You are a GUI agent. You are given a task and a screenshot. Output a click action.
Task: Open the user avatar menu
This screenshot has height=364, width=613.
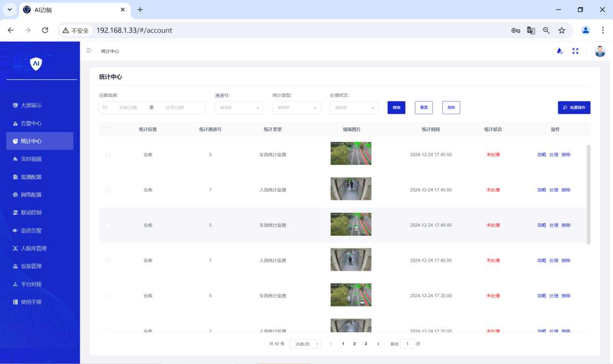600,51
